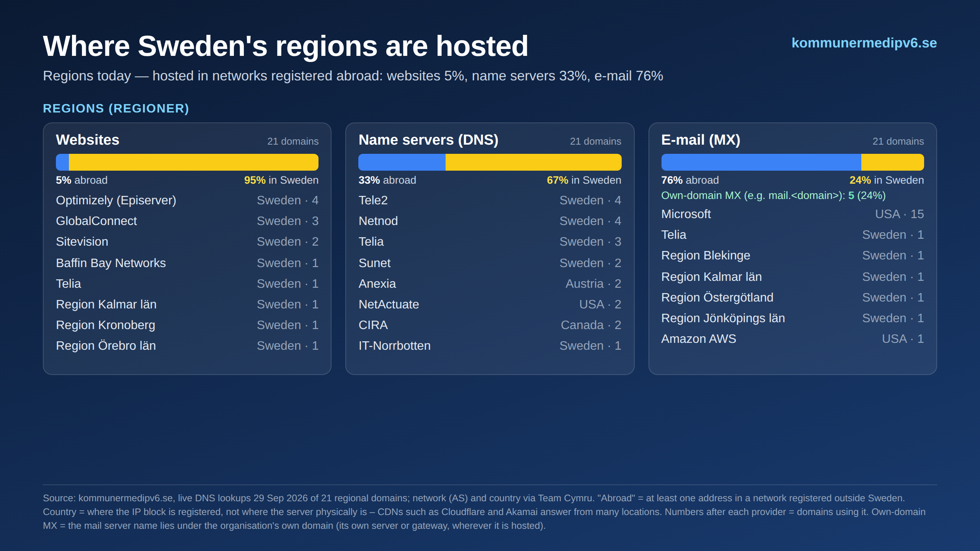Open the kommunermedipv6.se link
This screenshot has width=980, height=551.
pos(864,43)
